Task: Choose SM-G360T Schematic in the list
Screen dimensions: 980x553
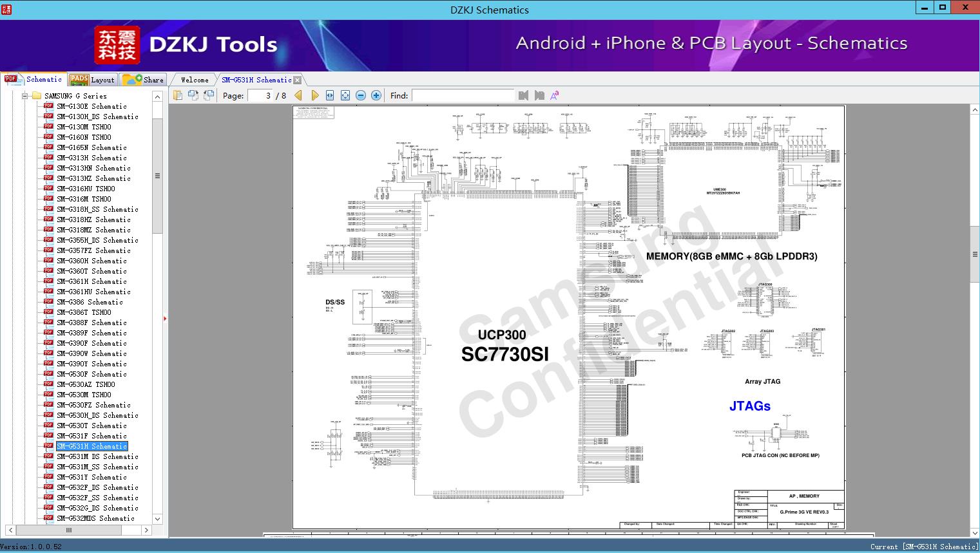Action: point(91,271)
